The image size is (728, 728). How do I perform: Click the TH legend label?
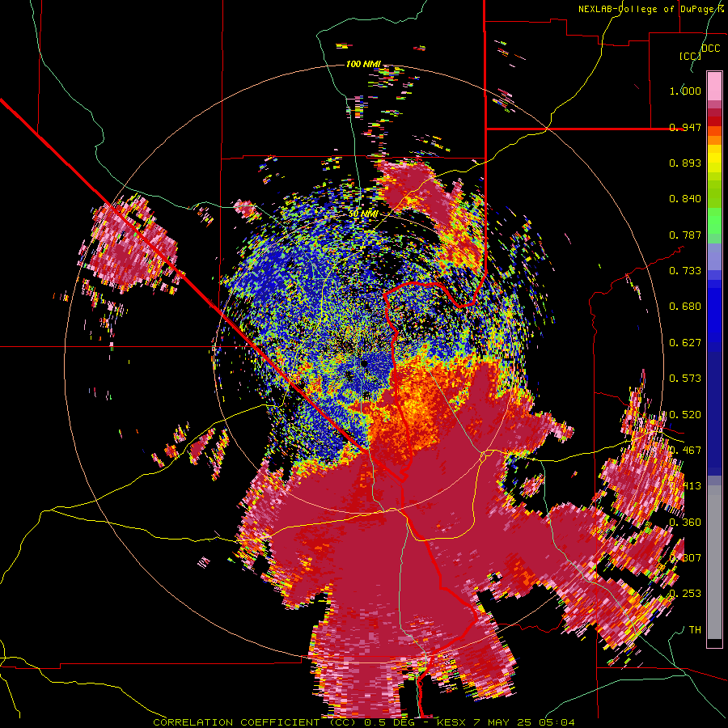coord(695,629)
